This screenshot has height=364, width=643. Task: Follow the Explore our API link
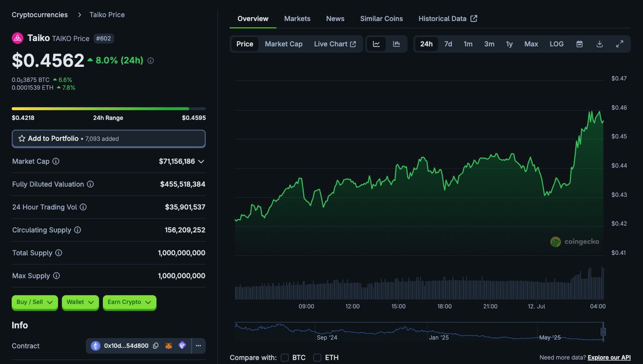[x=609, y=358]
